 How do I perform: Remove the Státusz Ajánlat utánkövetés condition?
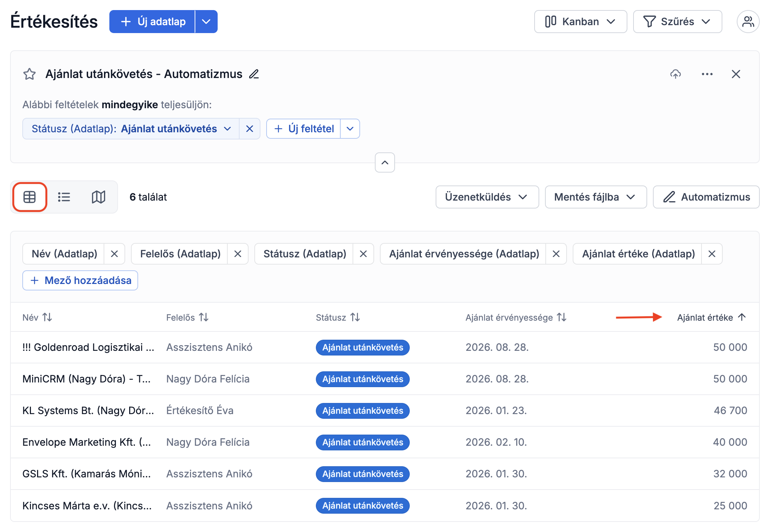click(250, 129)
